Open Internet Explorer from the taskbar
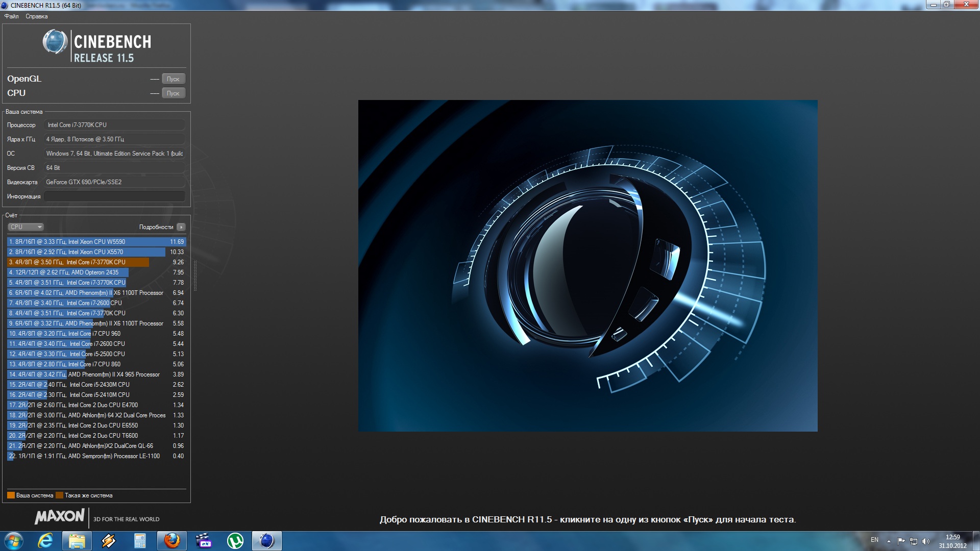 coord(45,541)
